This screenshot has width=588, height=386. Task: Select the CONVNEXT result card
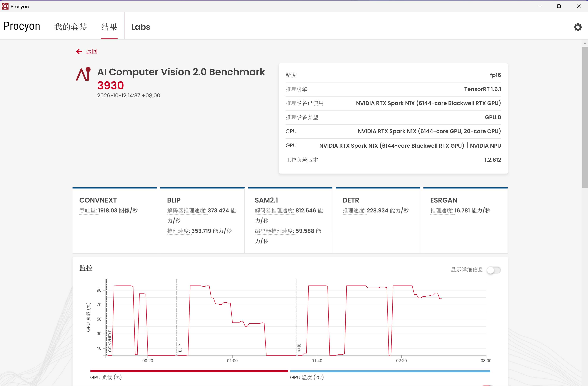[115, 220]
